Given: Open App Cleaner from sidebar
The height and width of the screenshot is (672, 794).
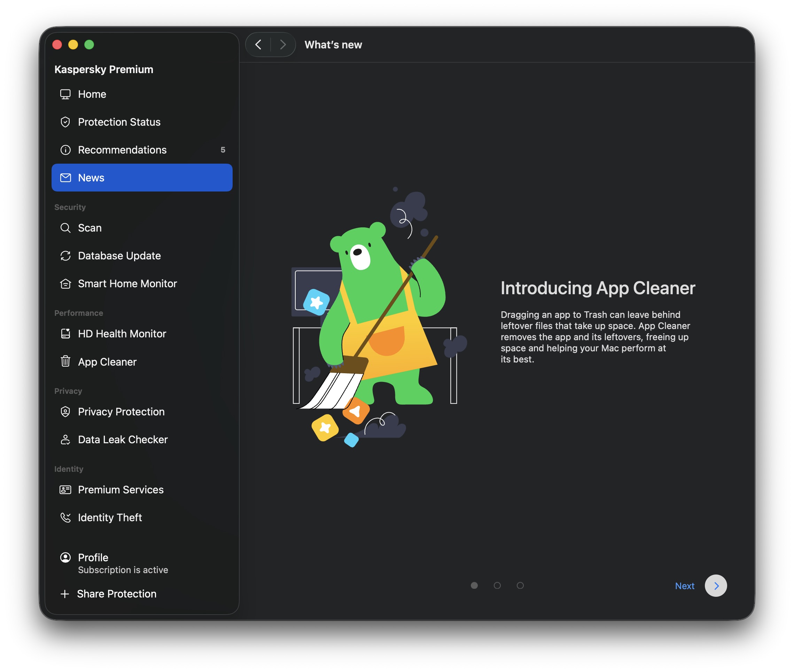Looking at the screenshot, I should [x=142, y=361].
